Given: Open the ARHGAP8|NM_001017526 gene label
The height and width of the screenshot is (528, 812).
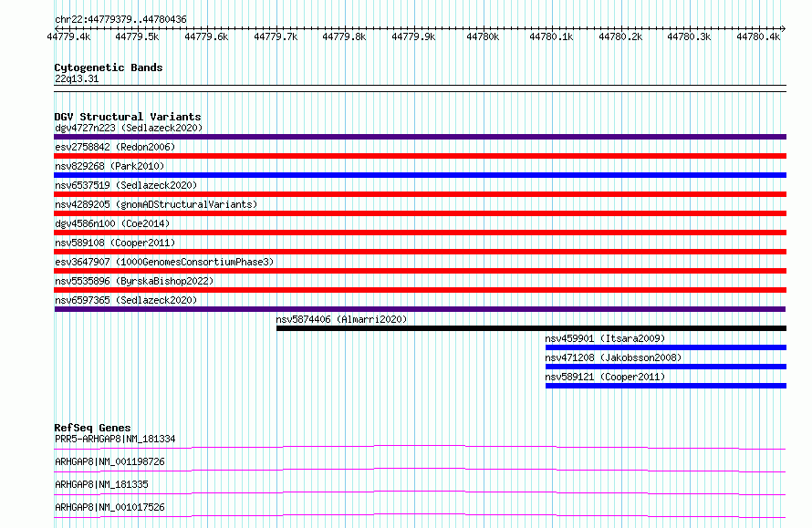Looking at the screenshot, I should [x=109, y=507].
